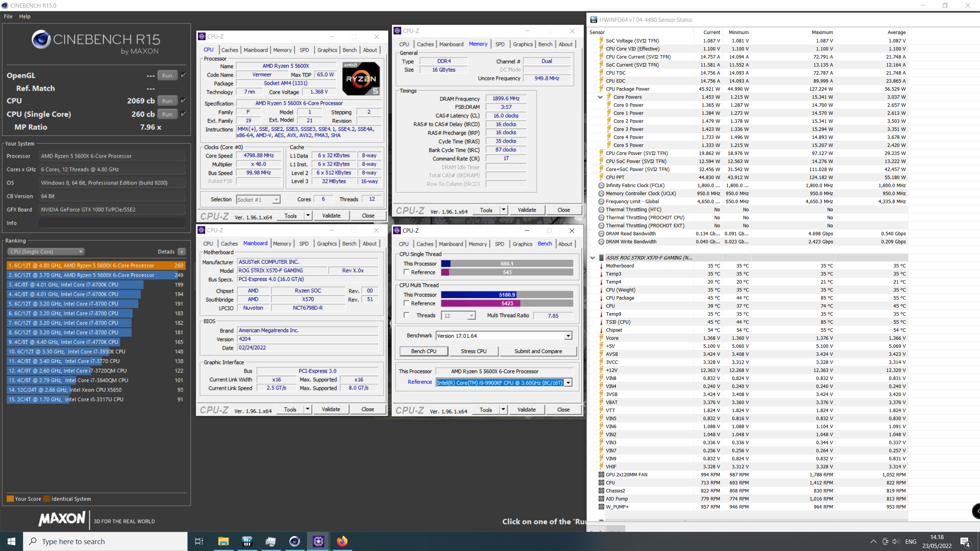Open CPU (Single Core) ranking dropdown
The width and height of the screenshot is (980, 551).
coord(46,251)
